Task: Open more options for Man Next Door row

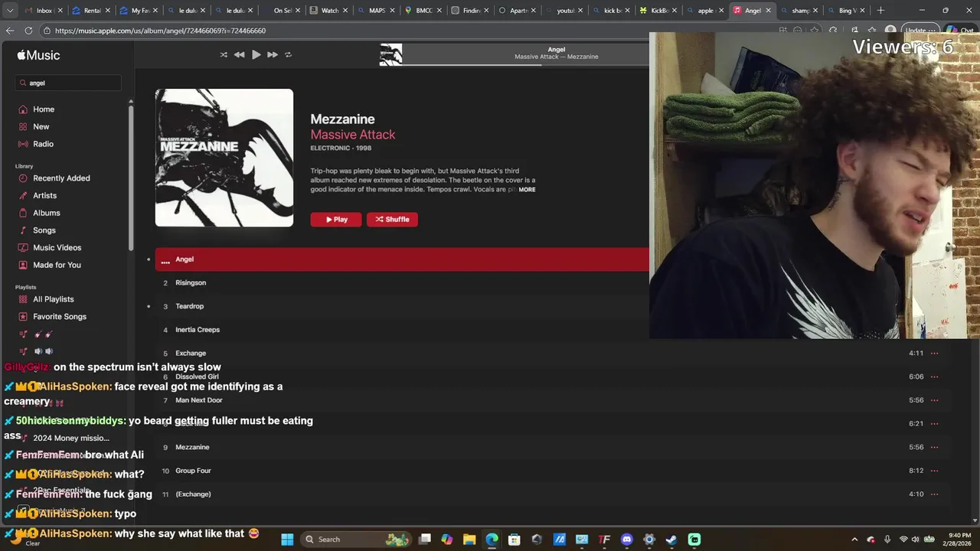Action: pyautogui.click(x=934, y=400)
